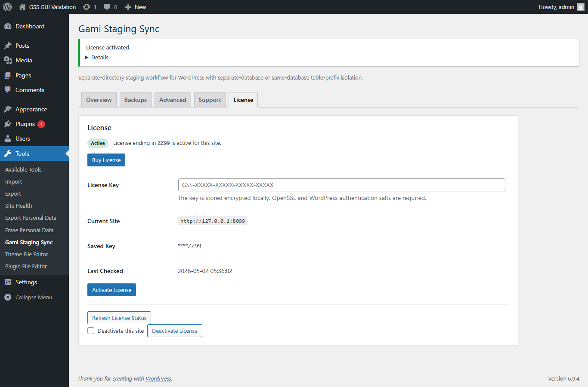Image resolution: width=588 pixels, height=387 pixels.
Task: Open the Import submenu item
Action: [13, 181]
